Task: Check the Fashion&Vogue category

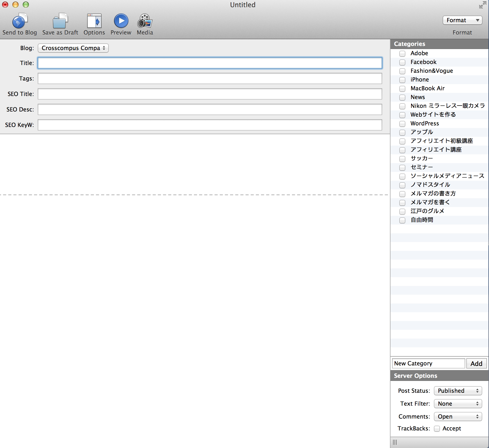Action: pos(402,71)
